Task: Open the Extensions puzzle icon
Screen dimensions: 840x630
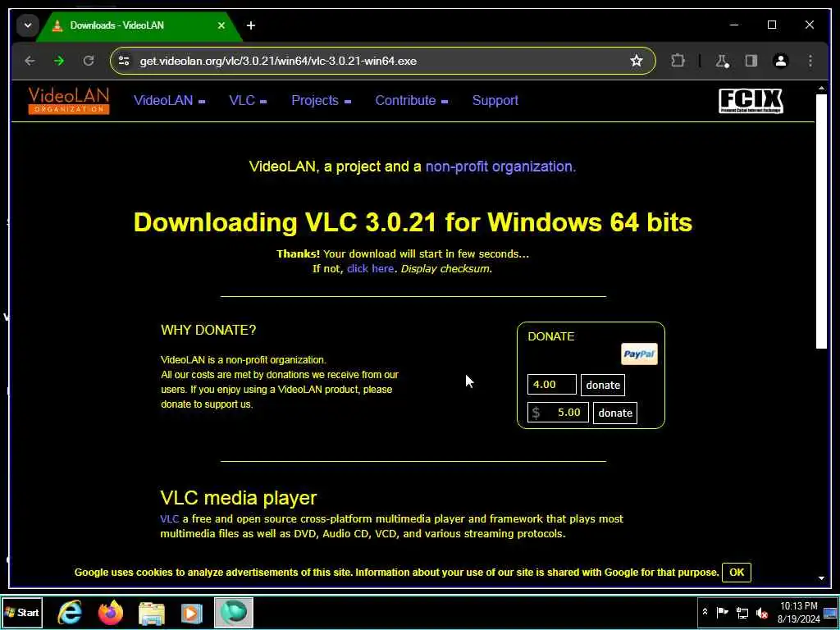Action: (678, 61)
